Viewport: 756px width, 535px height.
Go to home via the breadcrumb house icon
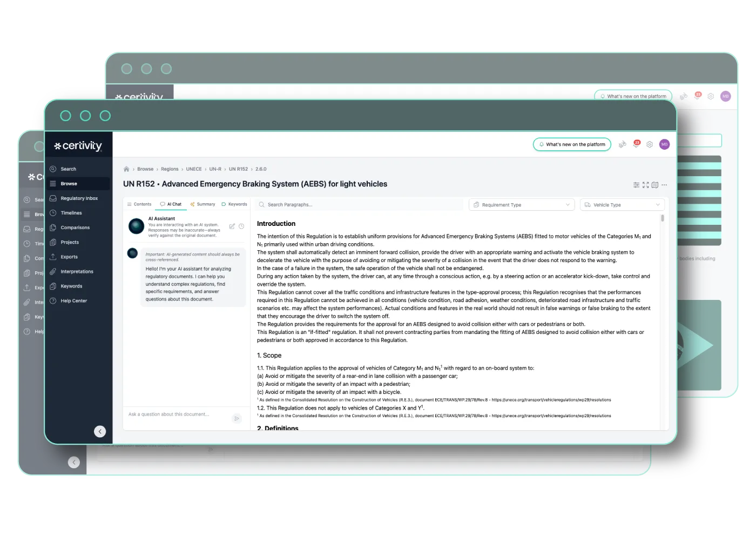coord(126,169)
